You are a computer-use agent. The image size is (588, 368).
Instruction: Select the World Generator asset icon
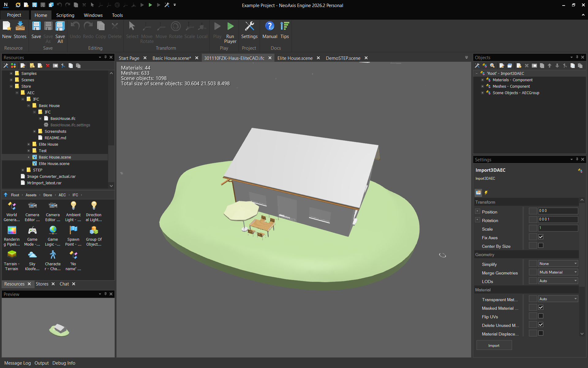pos(12,205)
